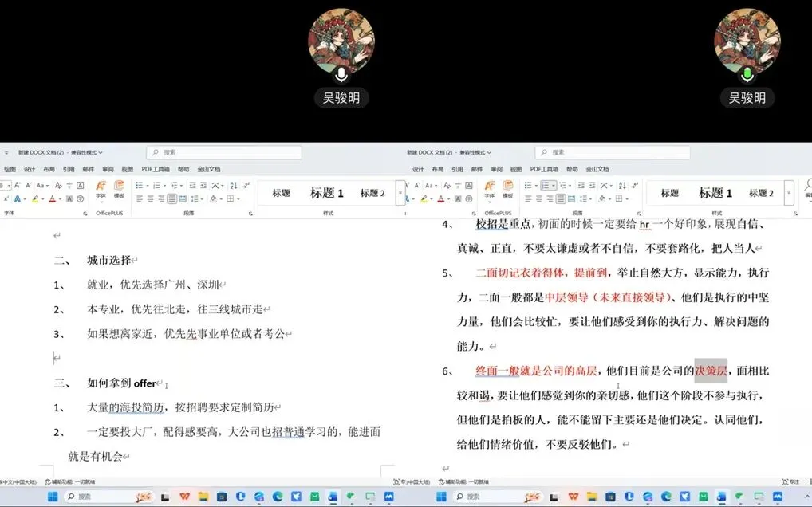Image resolution: width=812 pixels, height=507 pixels.
Task: Toggle superscript in left Word window
Action: click(x=6, y=198)
